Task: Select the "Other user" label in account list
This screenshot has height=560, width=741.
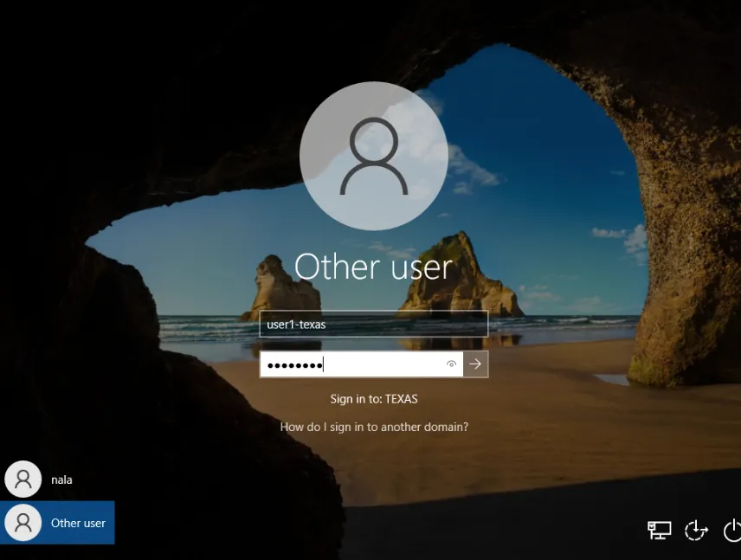Action: tap(78, 523)
